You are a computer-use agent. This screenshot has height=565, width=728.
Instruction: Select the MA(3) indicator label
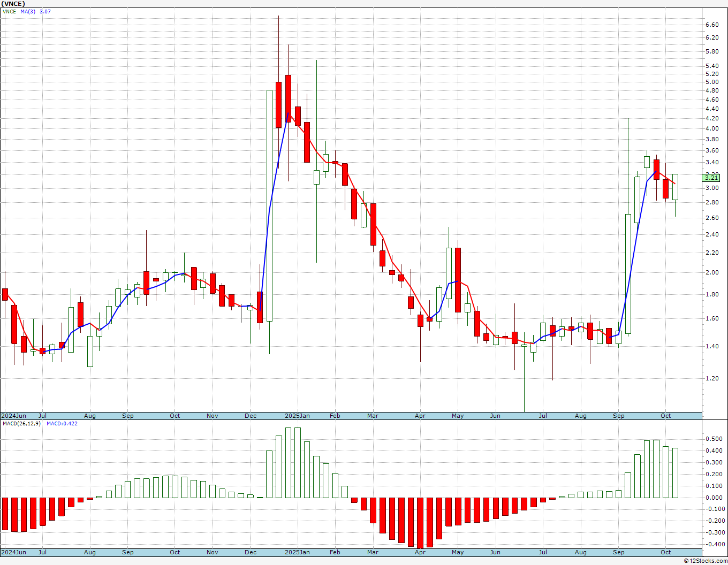click(x=28, y=11)
